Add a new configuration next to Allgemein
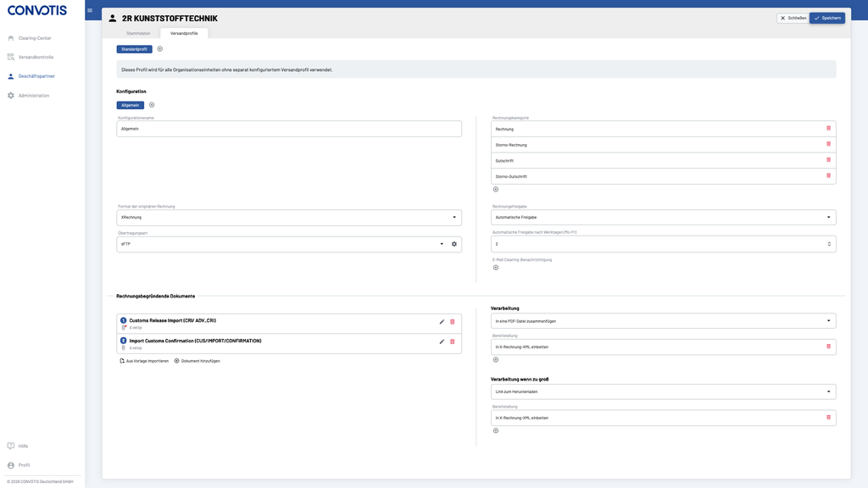 (x=152, y=105)
